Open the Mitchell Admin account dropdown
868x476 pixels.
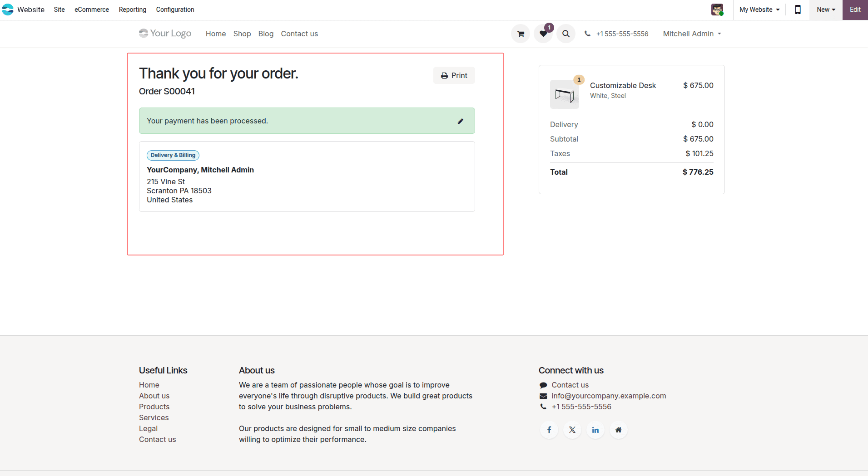pyautogui.click(x=691, y=34)
